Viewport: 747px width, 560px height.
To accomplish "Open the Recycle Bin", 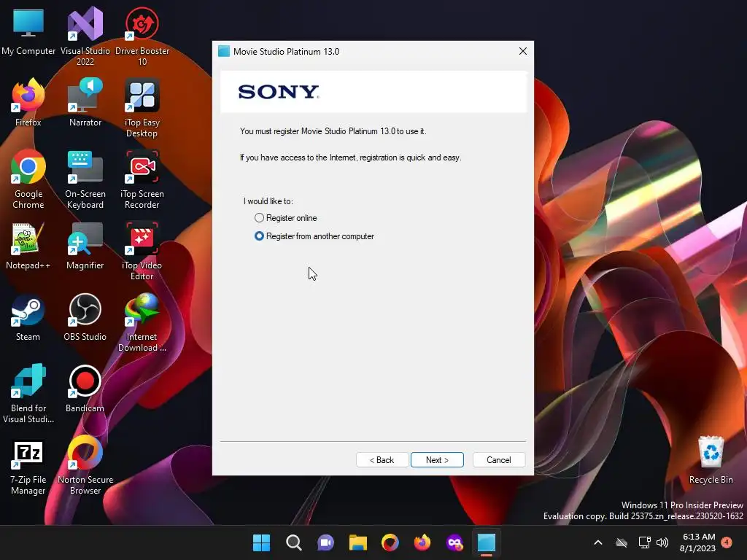I will point(711,460).
